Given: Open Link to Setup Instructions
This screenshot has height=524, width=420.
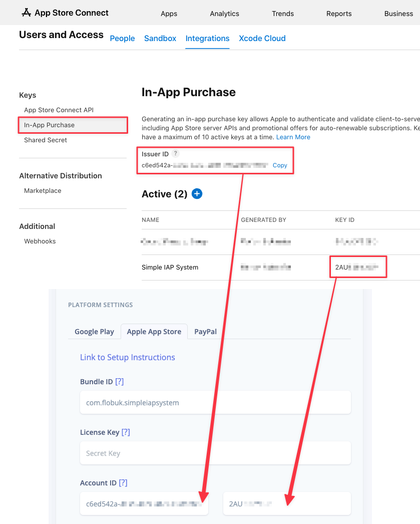Looking at the screenshot, I should point(128,357).
